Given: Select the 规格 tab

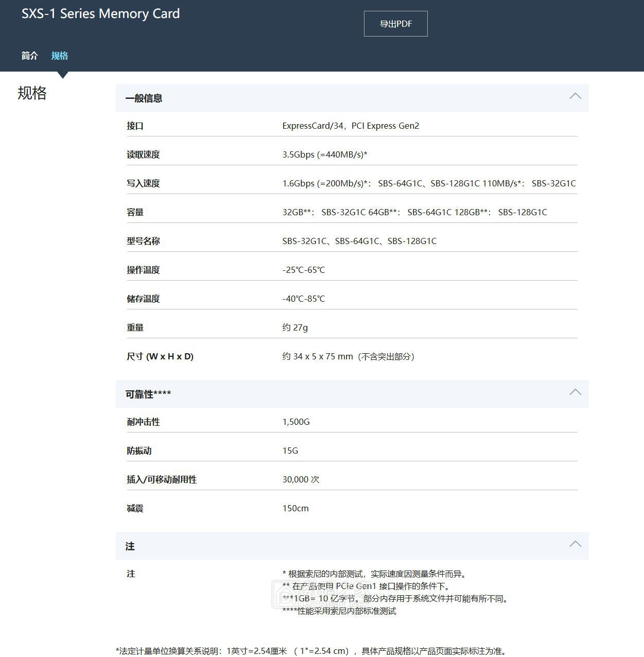Looking at the screenshot, I should 60,56.
